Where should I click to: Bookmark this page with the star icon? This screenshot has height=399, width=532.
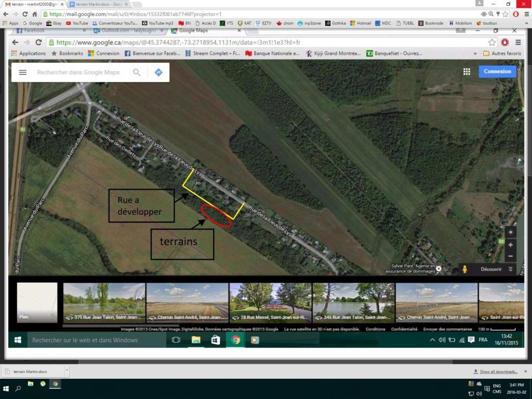click(507, 14)
